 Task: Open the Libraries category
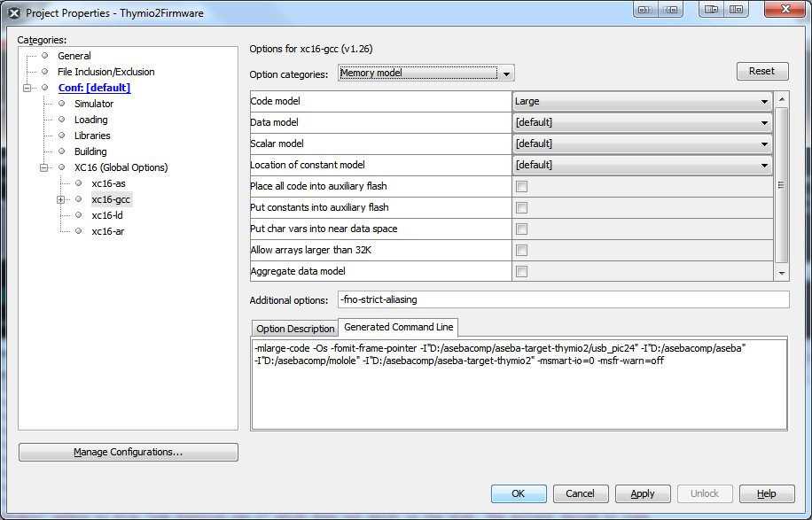(x=92, y=136)
